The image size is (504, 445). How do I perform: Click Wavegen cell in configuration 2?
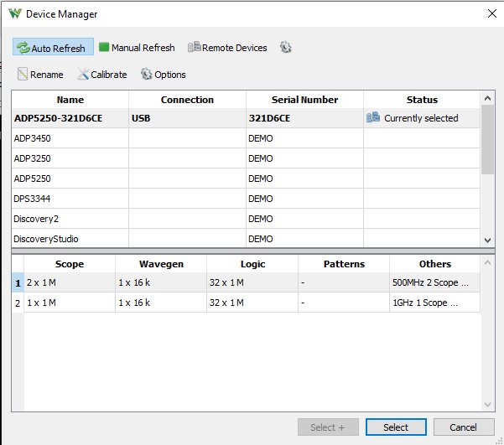(161, 303)
